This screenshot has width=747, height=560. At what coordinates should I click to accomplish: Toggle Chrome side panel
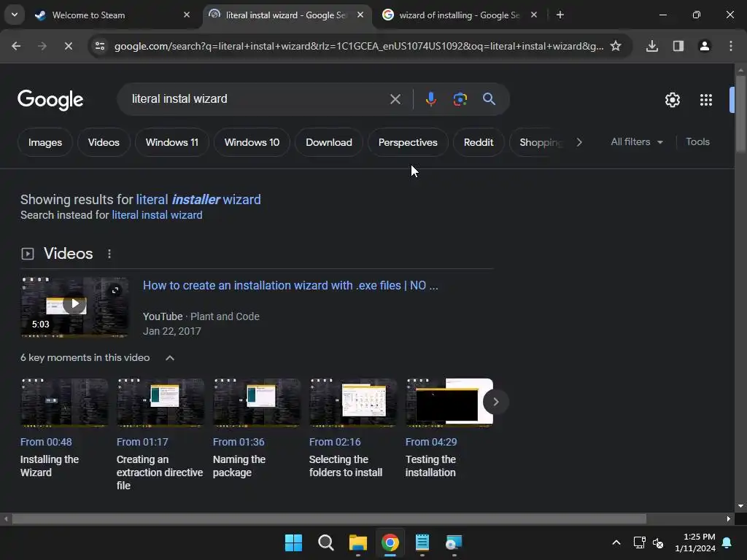[678, 46]
